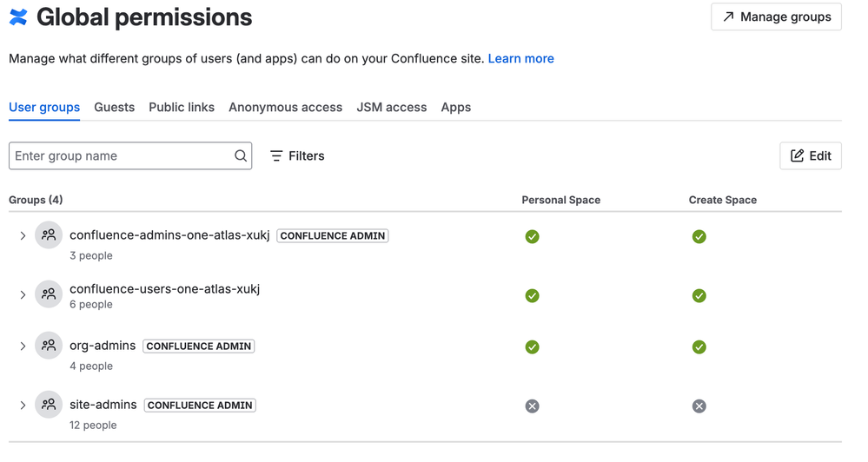This screenshot has width=868, height=462.
Task: Switch to the Guests tab
Action: pos(115,108)
